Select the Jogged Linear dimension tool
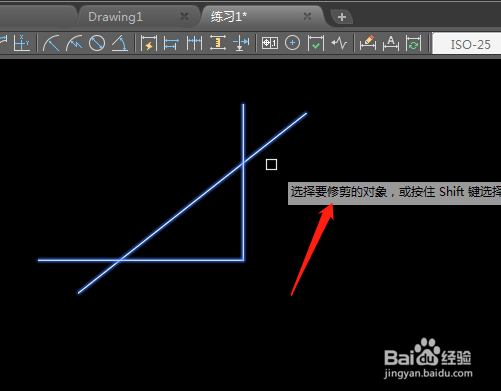 point(339,43)
